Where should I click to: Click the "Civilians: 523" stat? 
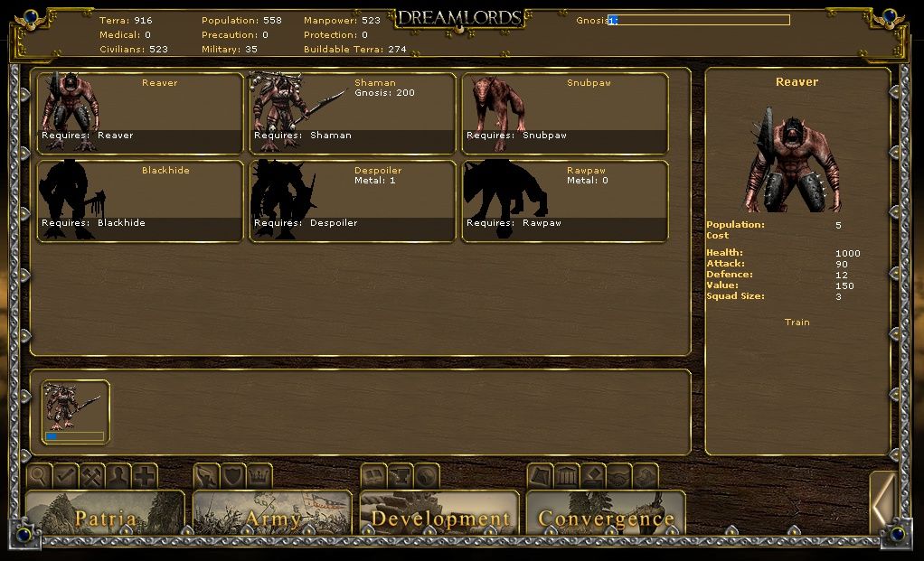point(134,49)
